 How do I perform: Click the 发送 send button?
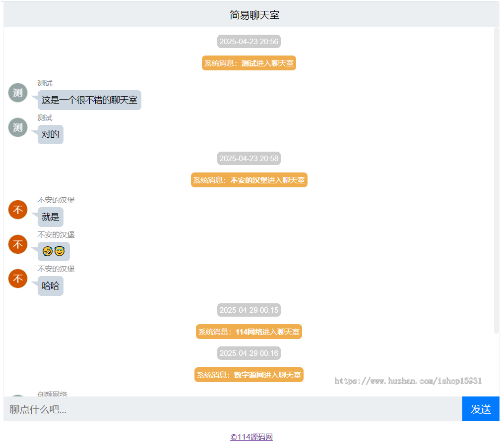[481, 409]
